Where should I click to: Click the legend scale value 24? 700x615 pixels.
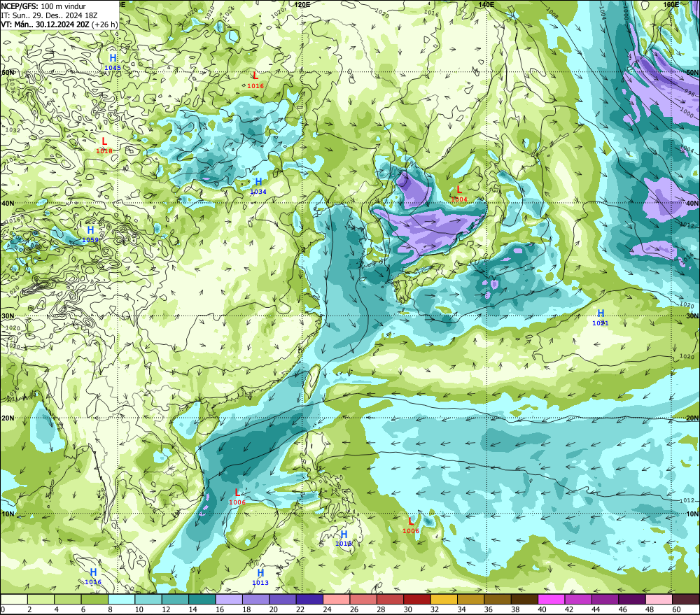(x=327, y=609)
